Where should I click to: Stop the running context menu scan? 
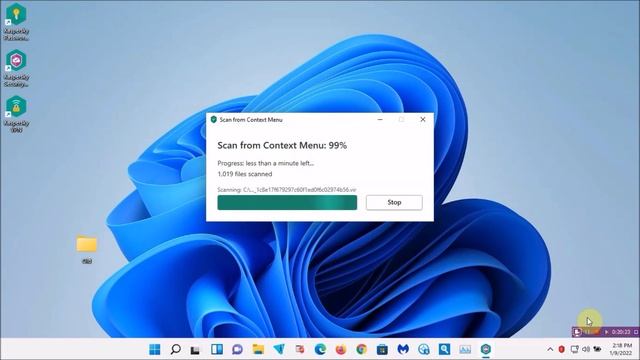(x=394, y=202)
